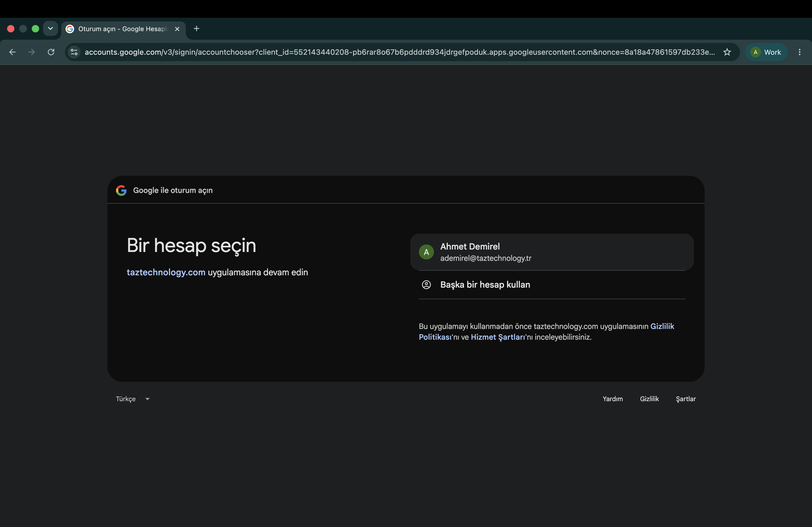Image resolution: width=812 pixels, height=527 pixels.
Task: Choose the Ahmet Demirel account
Action: [552, 252]
